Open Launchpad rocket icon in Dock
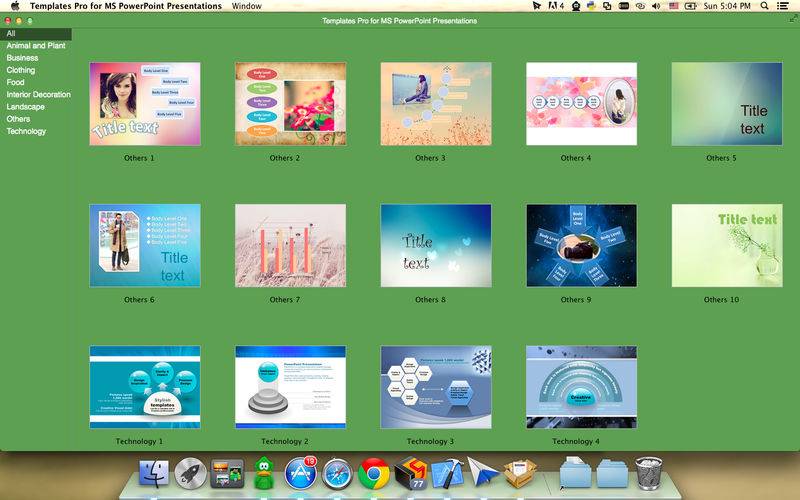 pos(190,473)
